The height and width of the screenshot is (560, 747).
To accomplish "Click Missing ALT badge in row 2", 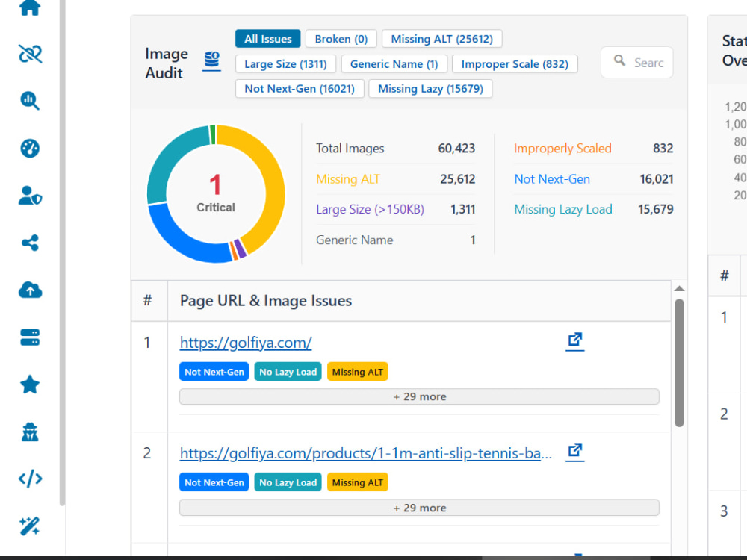I will 357,482.
